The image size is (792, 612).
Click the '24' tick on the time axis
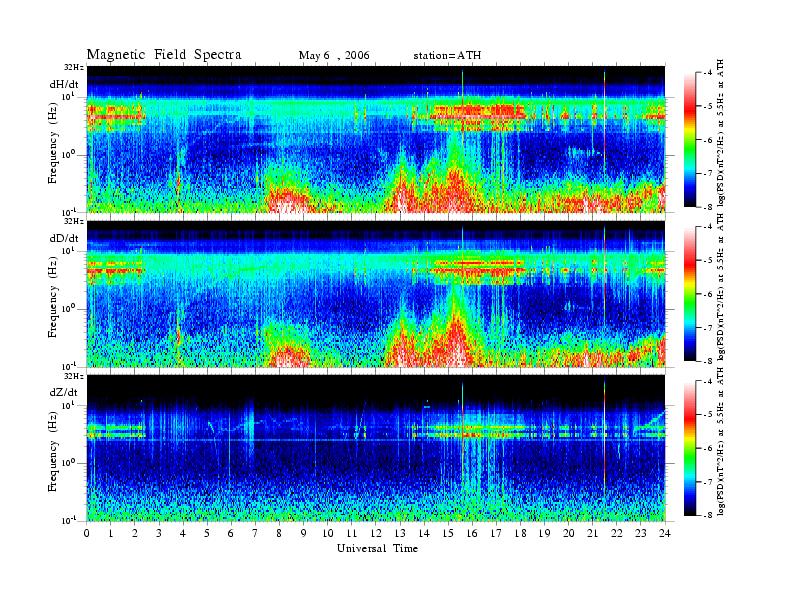pos(665,533)
